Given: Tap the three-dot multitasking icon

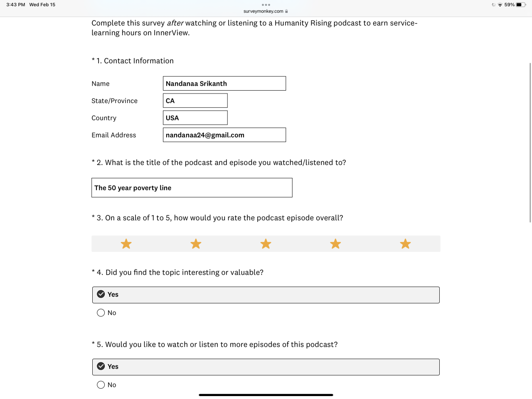Looking at the screenshot, I should coord(266,5).
